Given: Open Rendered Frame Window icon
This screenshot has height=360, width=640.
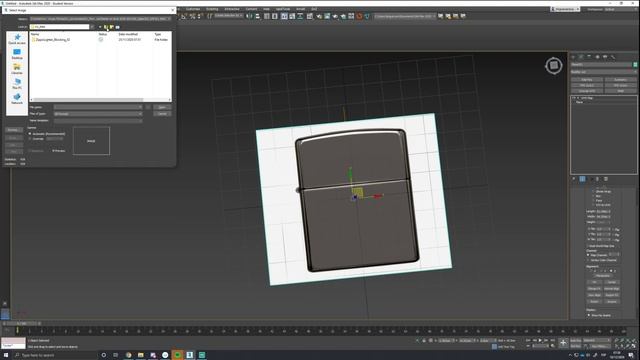Looking at the screenshot, I should coord(327,16).
